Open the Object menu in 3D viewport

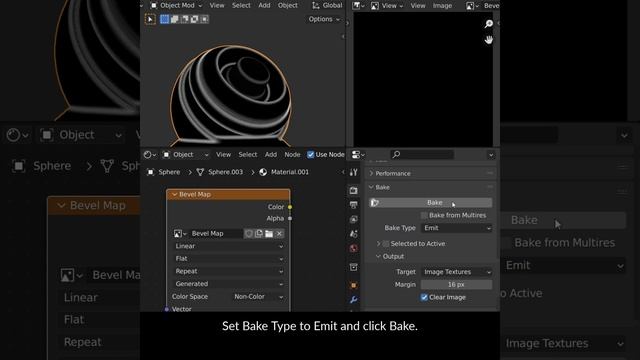[288, 6]
